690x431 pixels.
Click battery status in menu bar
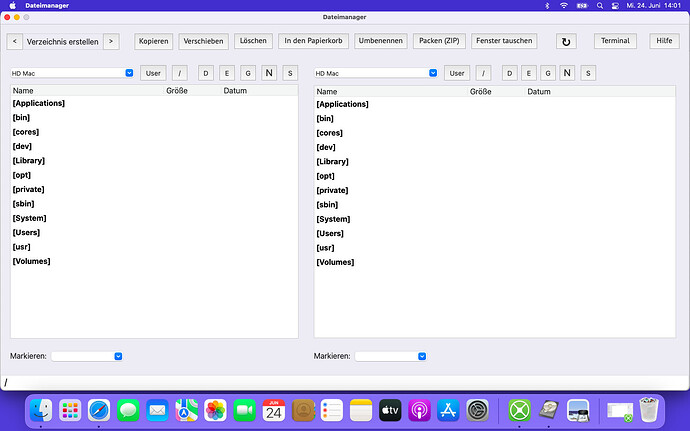(x=582, y=6)
